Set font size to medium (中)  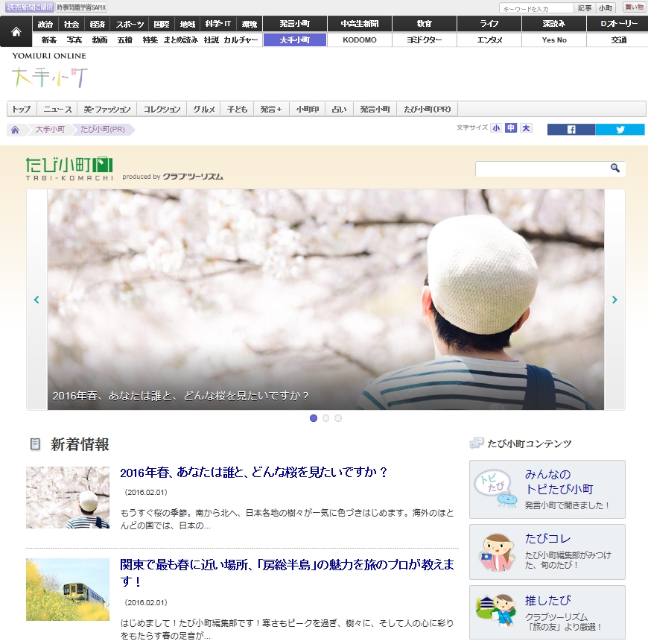click(511, 128)
